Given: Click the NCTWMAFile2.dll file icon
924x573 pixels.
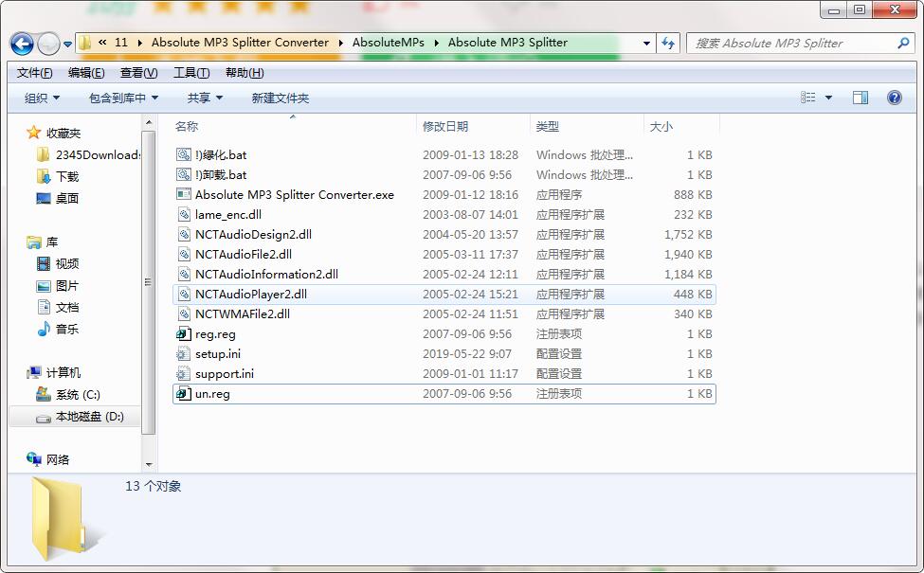Looking at the screenshot, I should click(184, 313).
